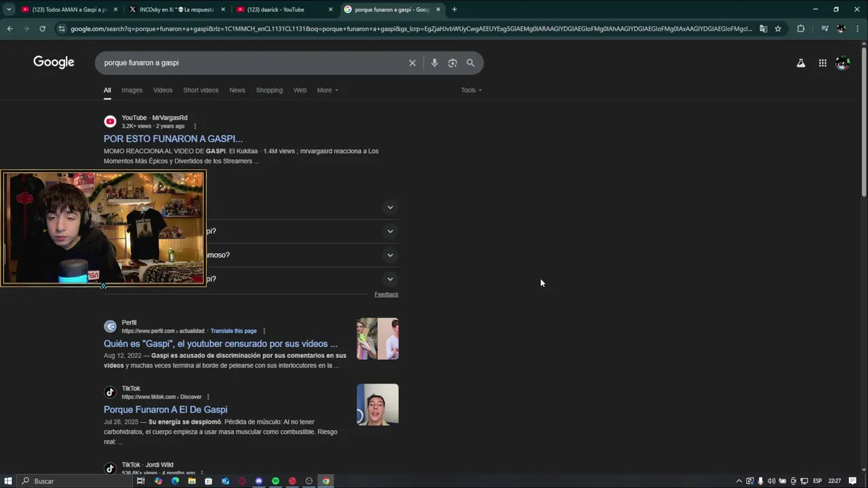The width and height of the screenshot is (868, 488).
Task: Open Chrome's three-dot menu
Action: pyautogui.click(x=857, y=28)
